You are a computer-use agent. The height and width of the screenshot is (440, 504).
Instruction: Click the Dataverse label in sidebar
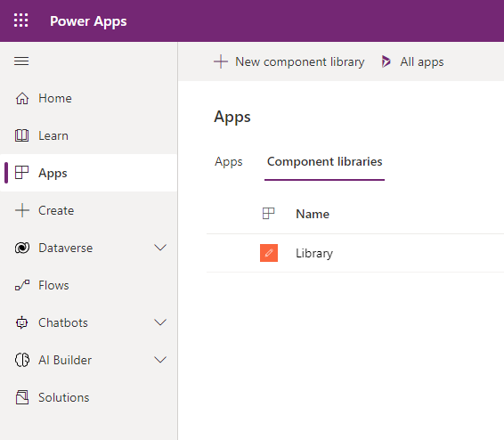(66, 248)
